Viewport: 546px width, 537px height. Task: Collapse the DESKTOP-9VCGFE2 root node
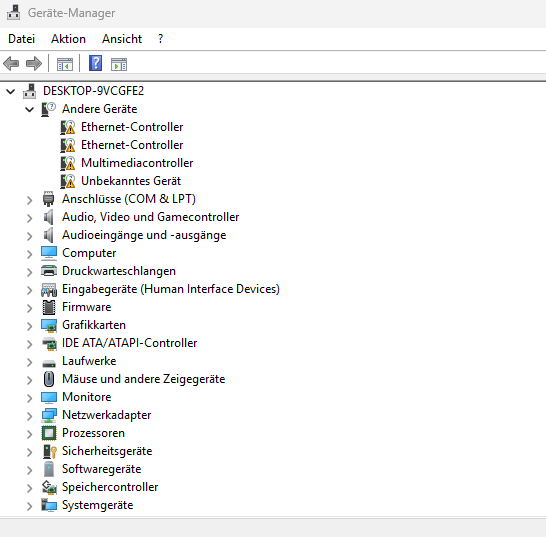pos(11,92)
